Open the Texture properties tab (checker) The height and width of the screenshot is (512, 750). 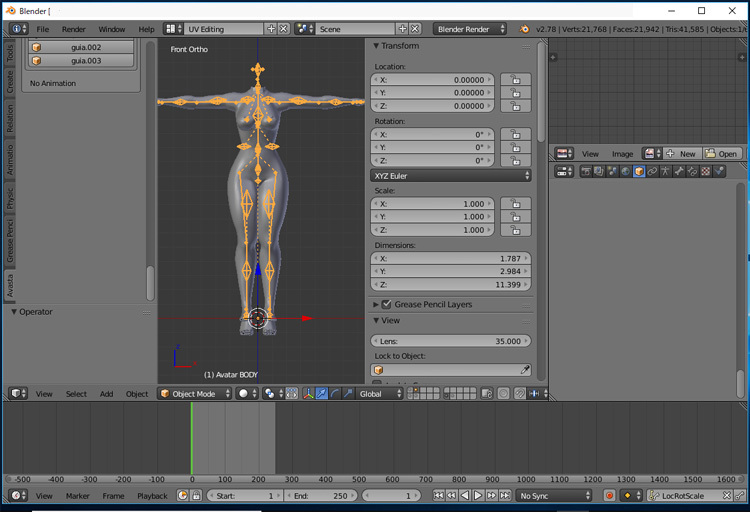tap(706, 171)
